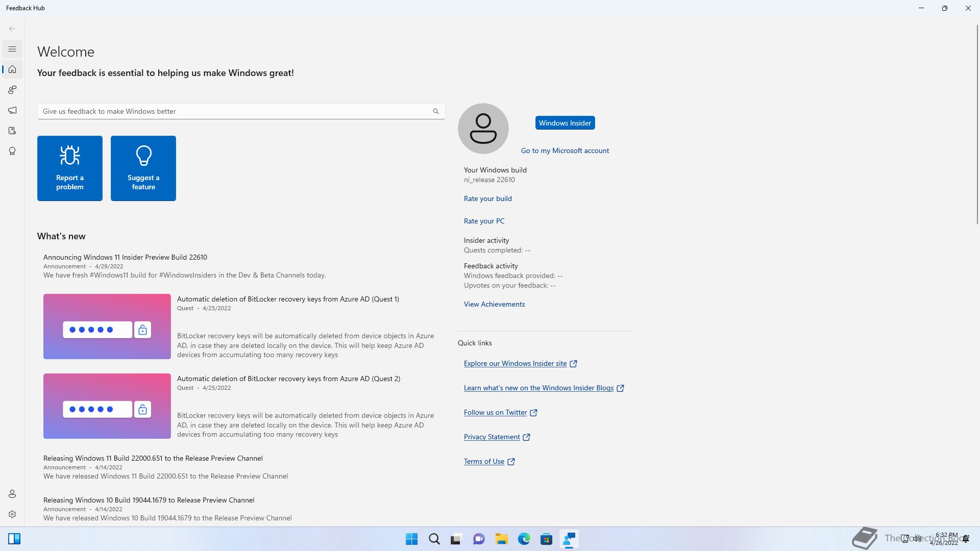Click the Report a problem tile
The width and height of the screenshot is (980, 551).
[70, 168]
